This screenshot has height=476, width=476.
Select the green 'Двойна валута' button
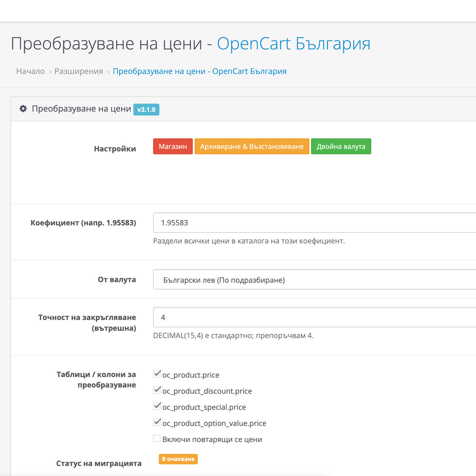click(x=341, y=146)
